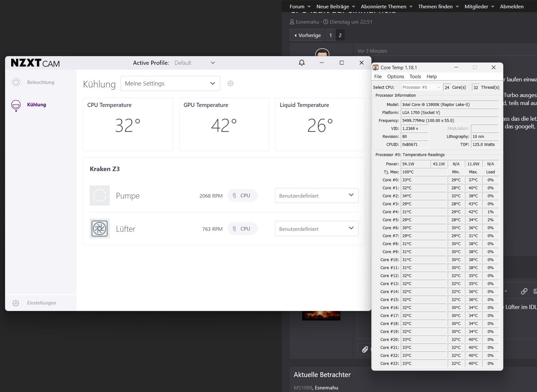The image size is (537, 392).
Task: Open the Tools menu in Core Temp
Action: tap(415, 77)
